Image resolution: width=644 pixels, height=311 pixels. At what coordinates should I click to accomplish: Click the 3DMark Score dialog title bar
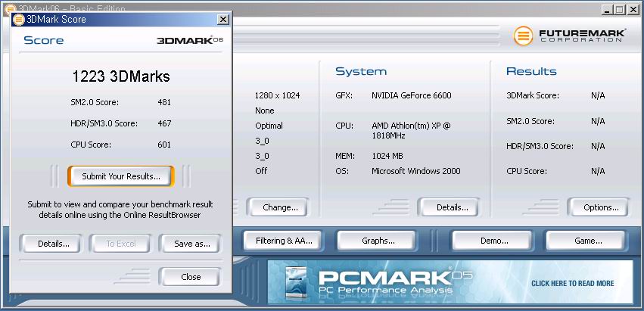(121, 20)
